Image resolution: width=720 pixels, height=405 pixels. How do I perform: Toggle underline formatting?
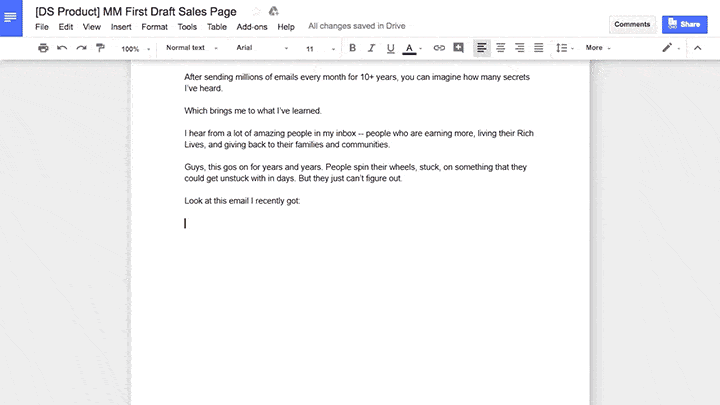(x=390, y=48)
